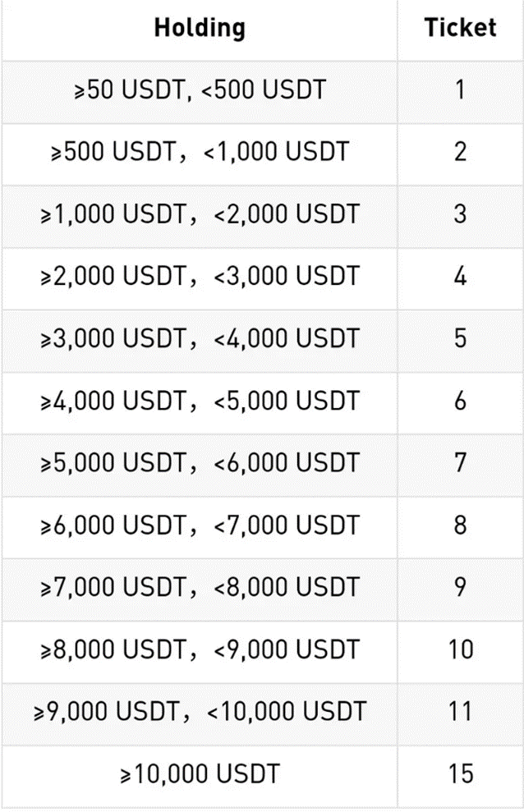Select the ticket value 2 cell
This screenshot has width=524, height=812.
tap(460, 152)
